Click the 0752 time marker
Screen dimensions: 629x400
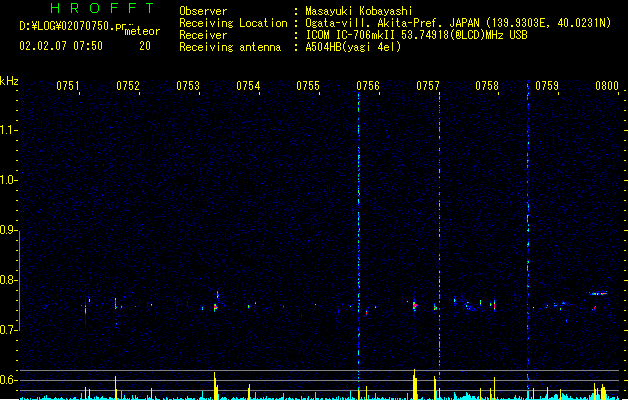pyautogui.click(x=128, y=86)
